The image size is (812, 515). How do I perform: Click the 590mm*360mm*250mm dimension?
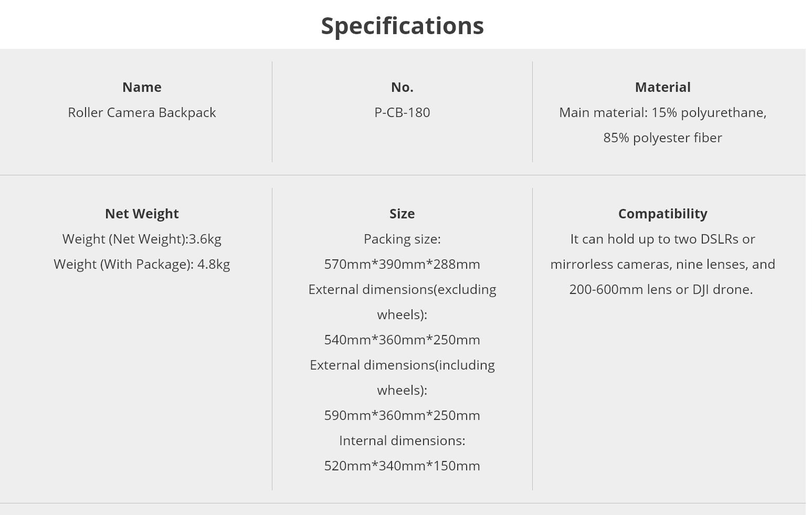click(x=402, y=415)
